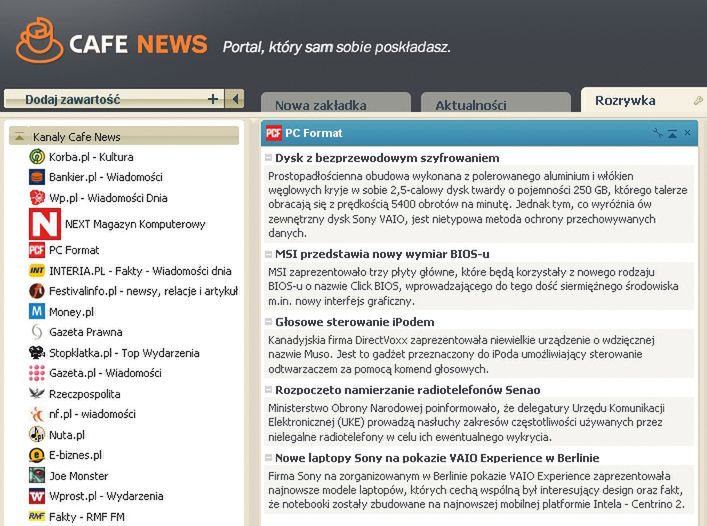Click the Wprost.pl red W icon

tap(37, 496)
